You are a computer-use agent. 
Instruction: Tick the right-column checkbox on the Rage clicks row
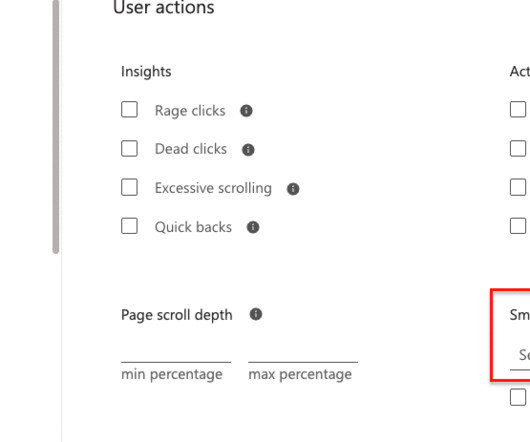coord(518,109)
